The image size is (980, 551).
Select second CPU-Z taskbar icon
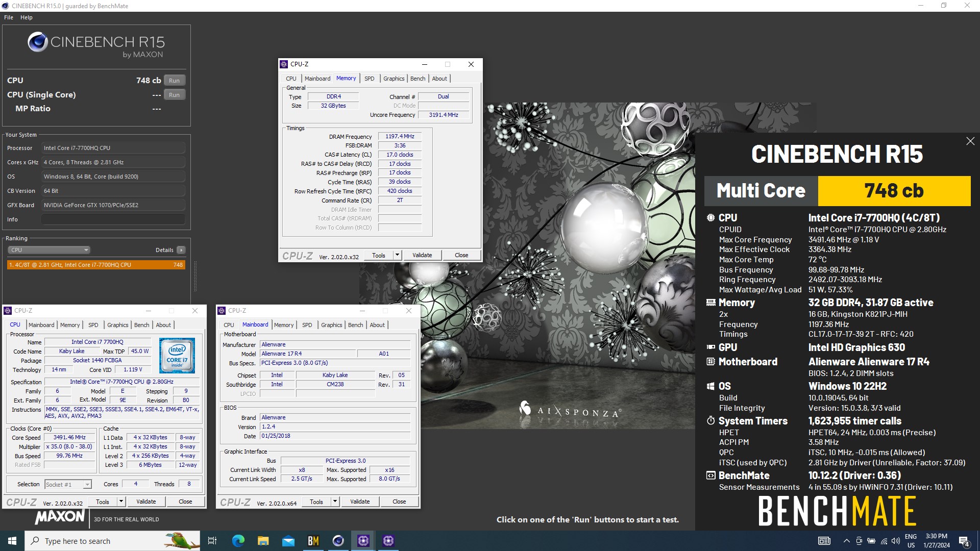tap(388, 541)
